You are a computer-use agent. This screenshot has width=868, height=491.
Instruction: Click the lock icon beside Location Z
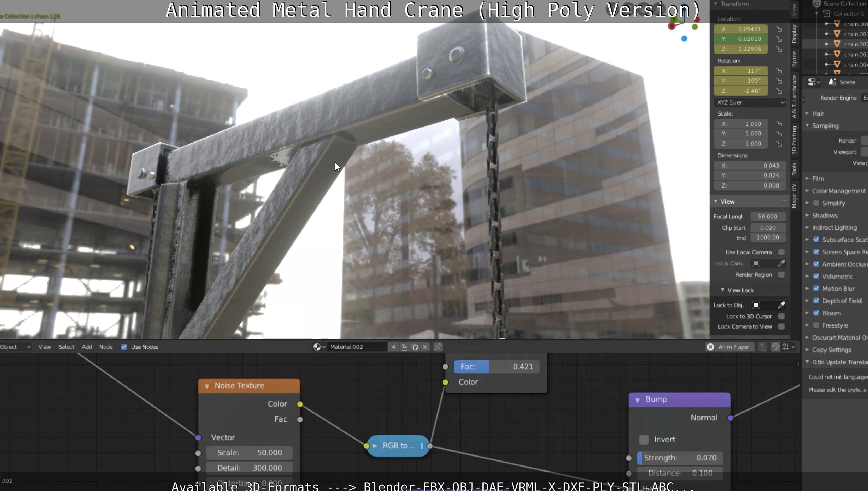(x=779, y=49)
